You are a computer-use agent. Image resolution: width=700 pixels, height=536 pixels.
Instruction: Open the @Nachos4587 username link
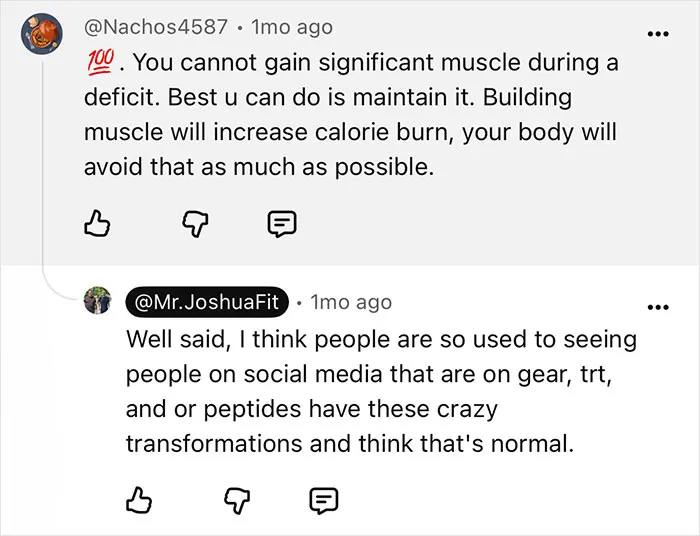(156, 27)
